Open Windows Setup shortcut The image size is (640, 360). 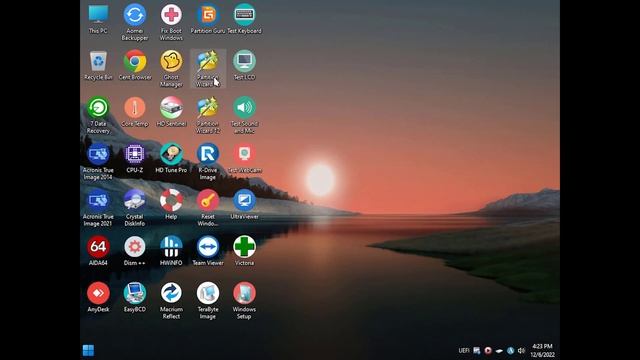(x=244, y=301)
